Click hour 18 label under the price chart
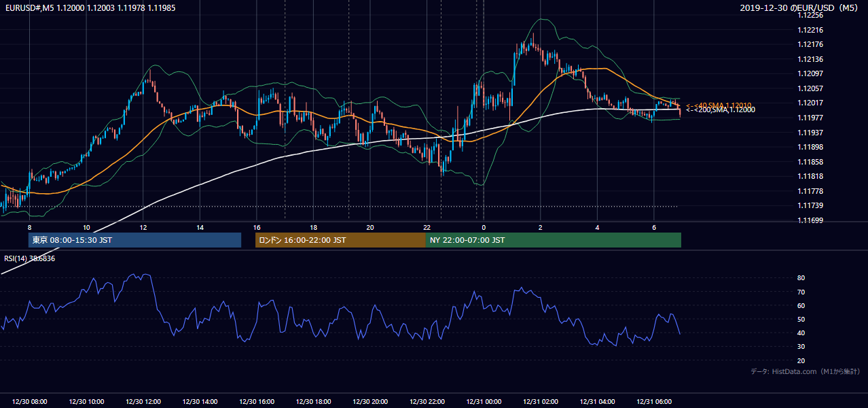This screenshot has height=408, width=868. point(313,227)
